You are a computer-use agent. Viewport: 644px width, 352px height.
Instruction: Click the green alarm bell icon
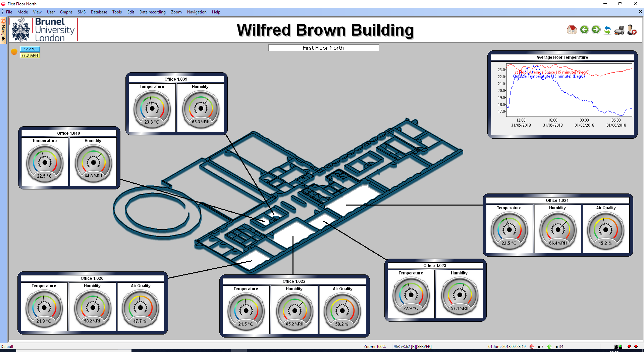click(x=549, y=346)
